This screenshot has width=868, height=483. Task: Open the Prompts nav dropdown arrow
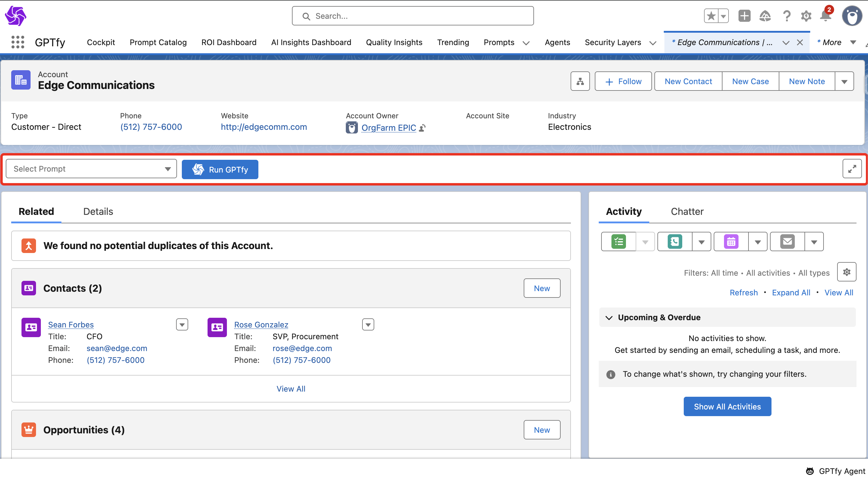(526, 43)
